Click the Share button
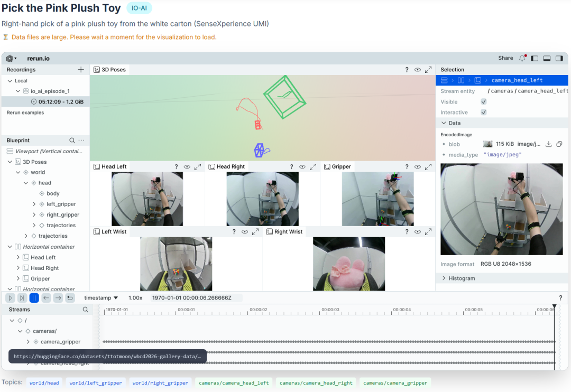Screen dimensions: 571x392 pos(505,58)
